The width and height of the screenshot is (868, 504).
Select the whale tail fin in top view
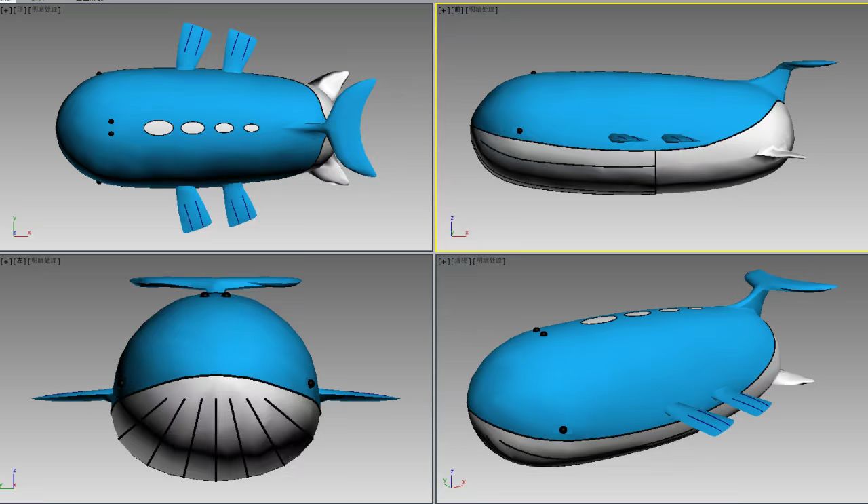(x=351, y=128)
